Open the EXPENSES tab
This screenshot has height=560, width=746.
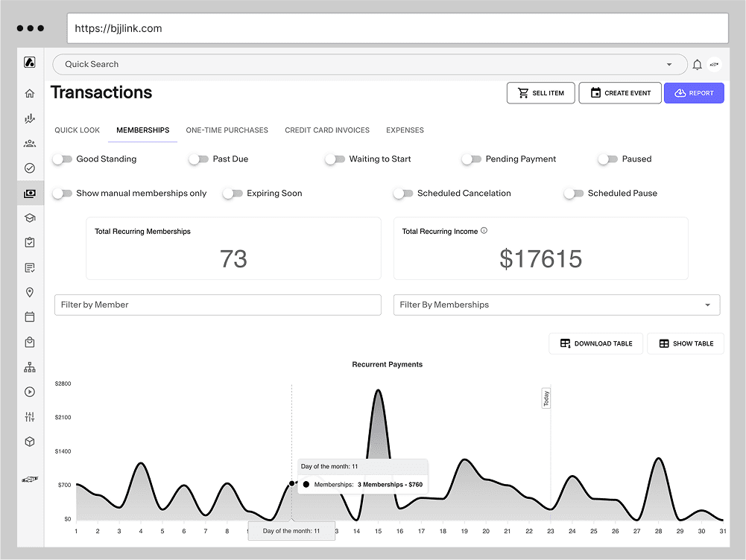click(x=405, y=130)
